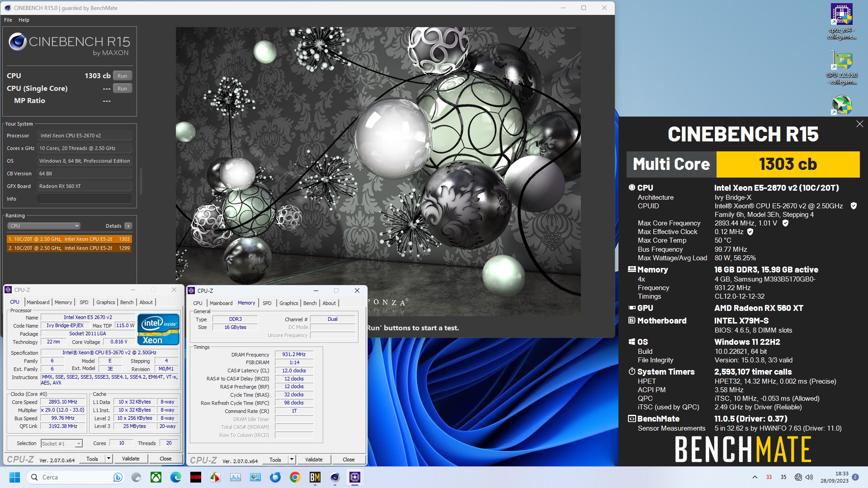
Task: Switch to BenchMate via the BM taskbar icon
Action: (315, 477)
